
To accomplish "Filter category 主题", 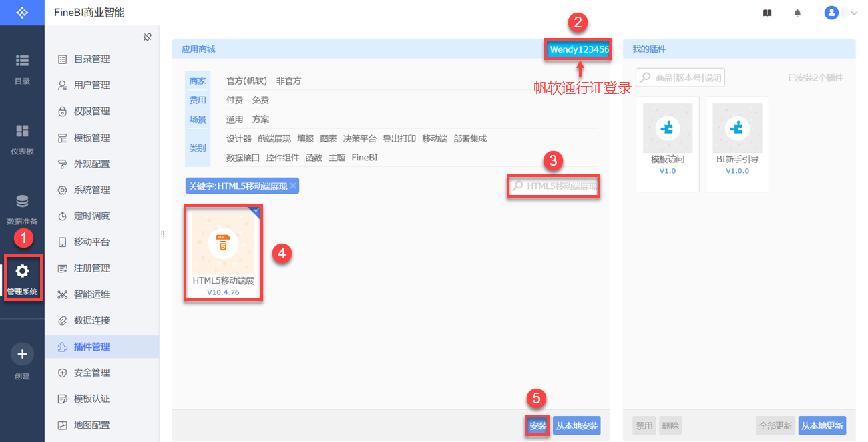I will [x=337, y=158].
